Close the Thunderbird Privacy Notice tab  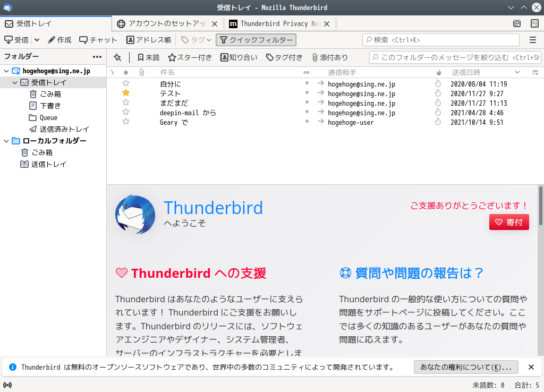tap(327, 23)
